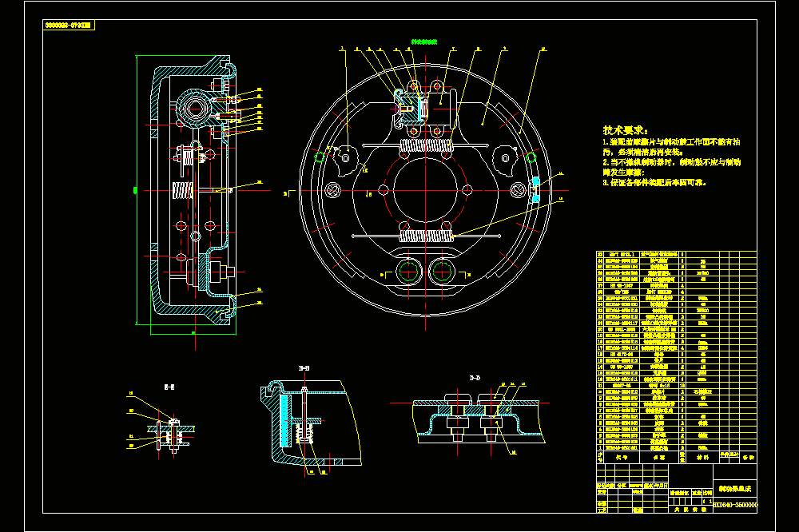The width and height of the screenshot is (799, 532).
Task: Click the green title text above the circular view
Action: (424, 42)
